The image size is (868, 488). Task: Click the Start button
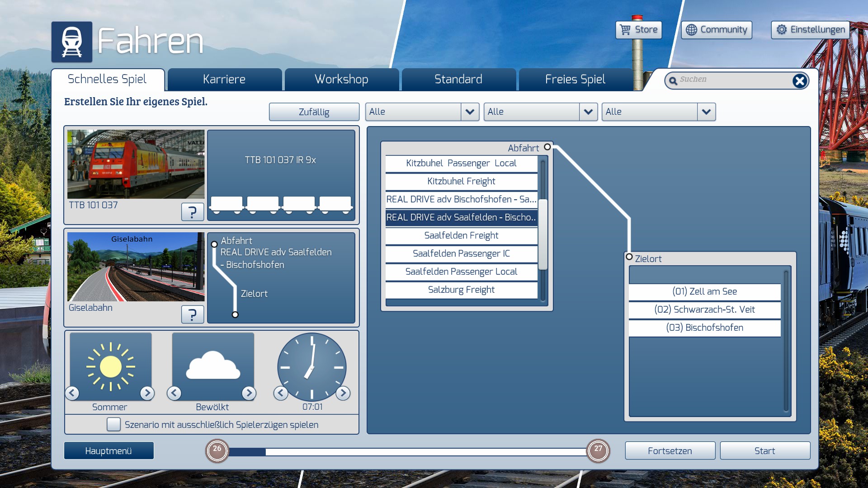coord(764,450)
